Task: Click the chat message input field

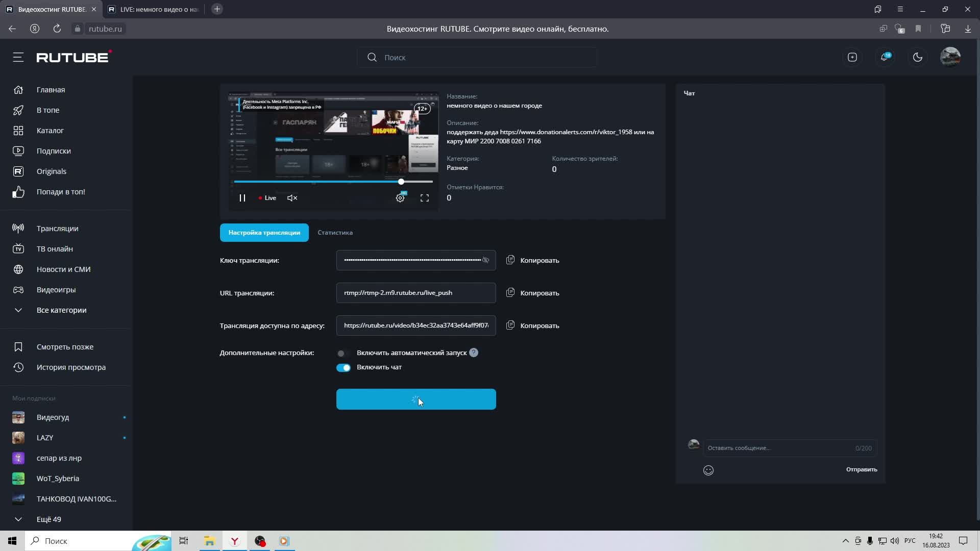Action: point(776,448)
